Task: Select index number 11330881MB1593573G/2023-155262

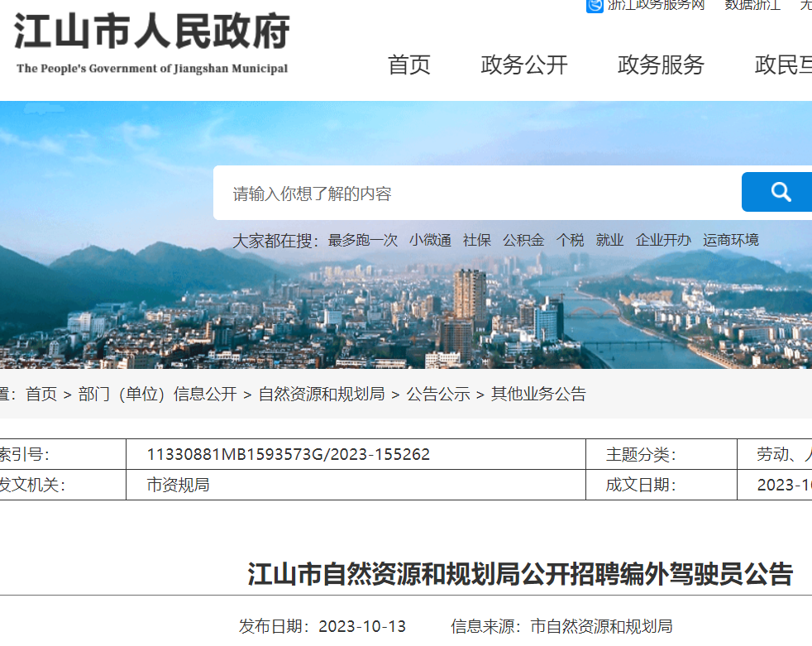Action: pyautogui.click(x=289, y=455)
